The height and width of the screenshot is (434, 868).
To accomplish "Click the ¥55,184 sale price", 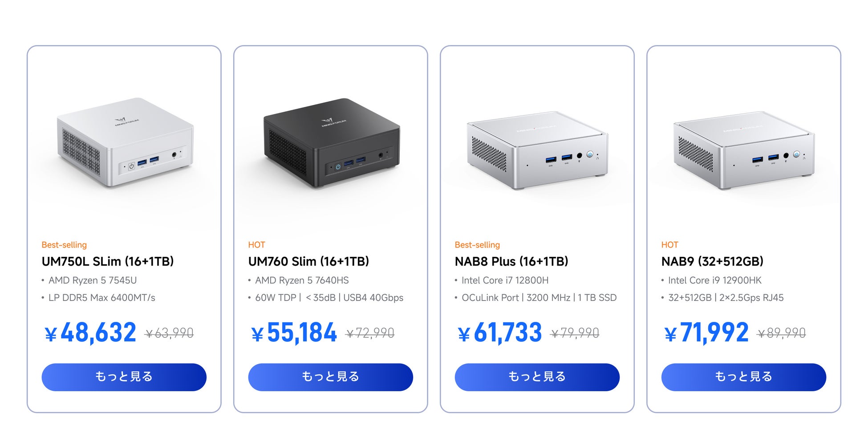I will point(294,333).
